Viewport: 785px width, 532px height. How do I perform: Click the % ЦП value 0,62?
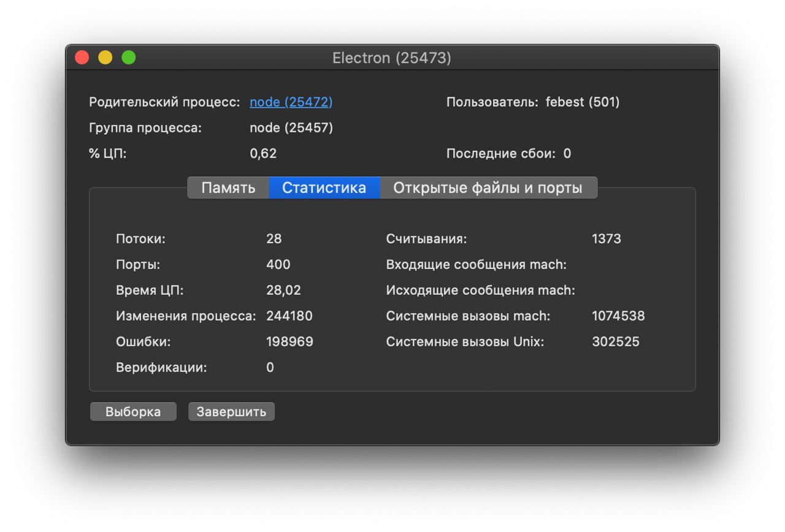point(263,154)
